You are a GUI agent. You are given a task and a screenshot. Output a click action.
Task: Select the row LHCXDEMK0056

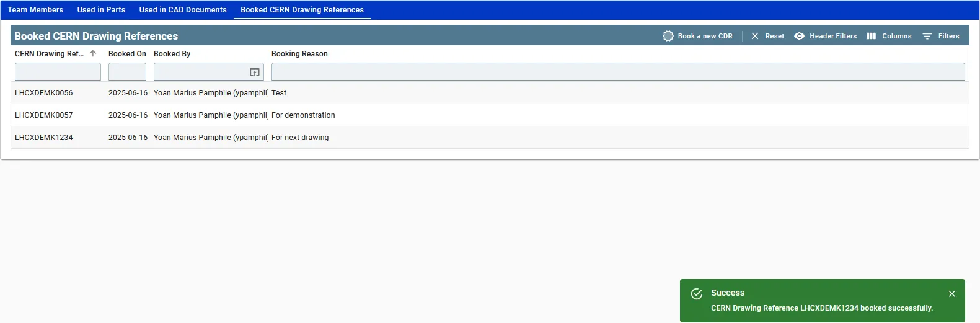[490, 93]
